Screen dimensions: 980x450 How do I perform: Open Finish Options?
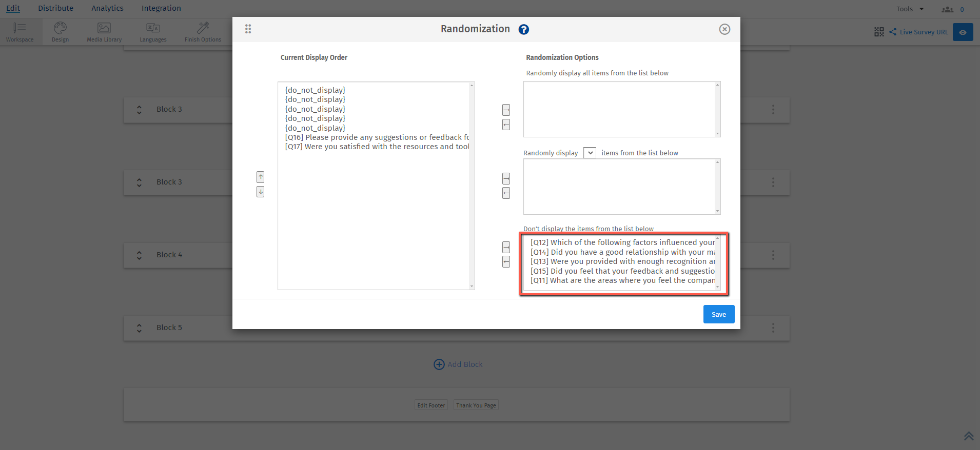[203, 32]
